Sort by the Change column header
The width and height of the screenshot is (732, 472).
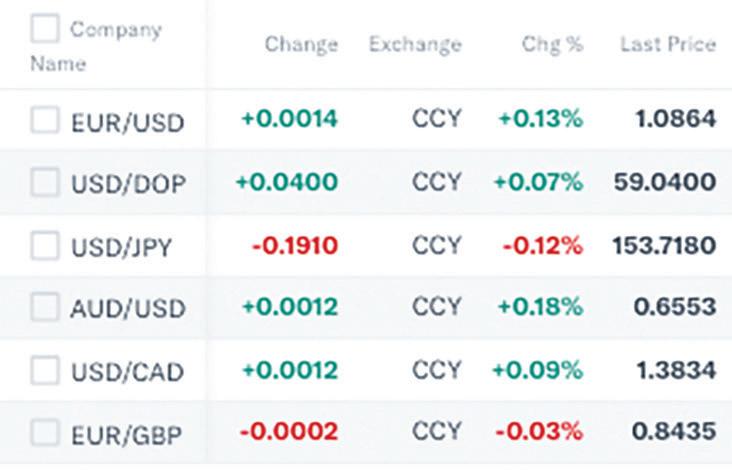point(301,45)
